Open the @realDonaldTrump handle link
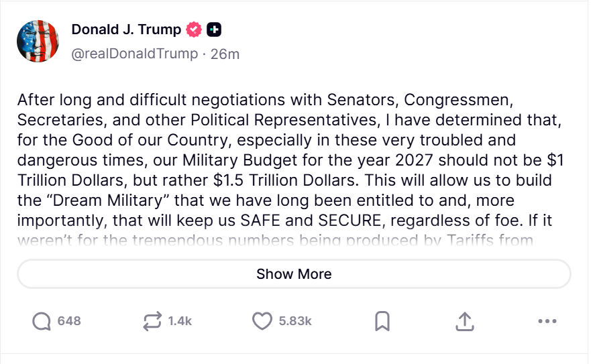 (134, 54)
